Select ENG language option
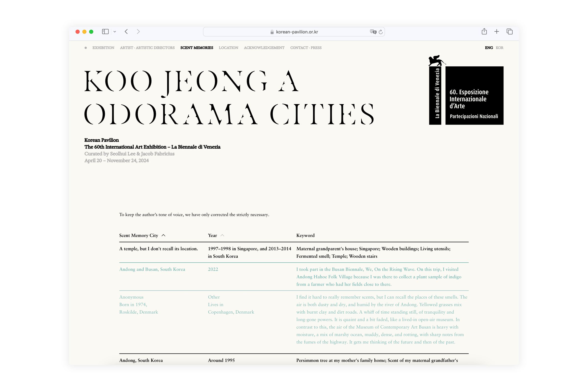This screenshot has width=588, height=392. click(489, 48)
